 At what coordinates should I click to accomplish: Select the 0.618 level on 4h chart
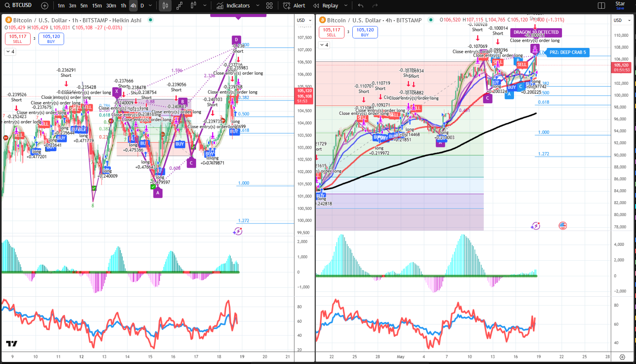click(543, 102)
